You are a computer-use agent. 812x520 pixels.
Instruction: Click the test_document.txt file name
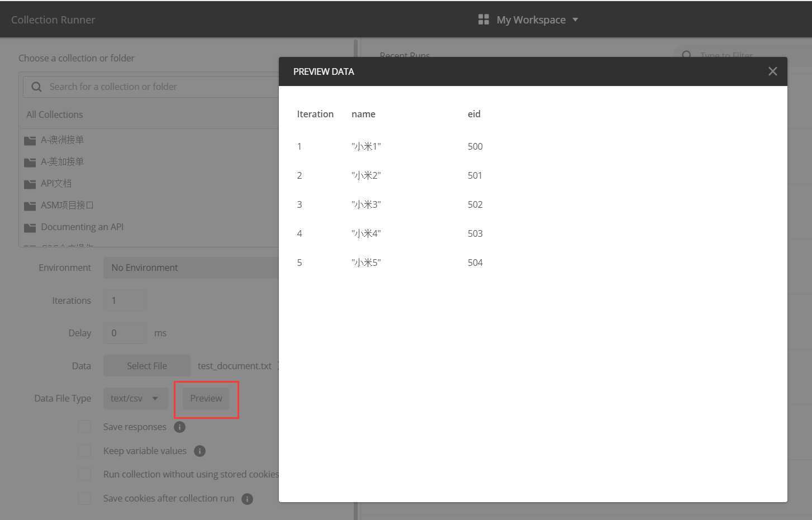click(x=234, y=366)
